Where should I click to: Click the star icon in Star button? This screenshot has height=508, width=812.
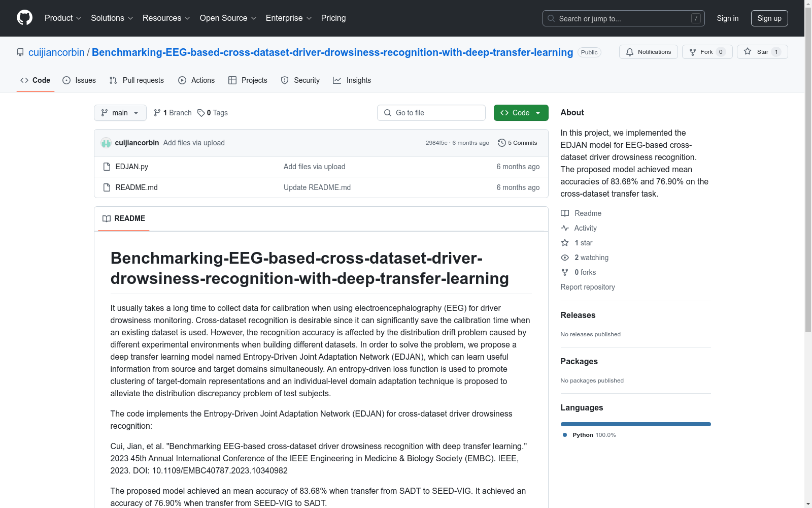click(x=748, y=51)
